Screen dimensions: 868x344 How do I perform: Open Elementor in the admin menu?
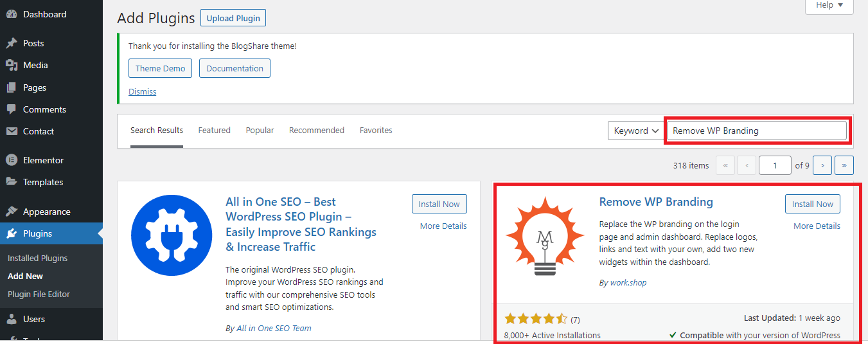pyautogui.click(x=51, y=160)
